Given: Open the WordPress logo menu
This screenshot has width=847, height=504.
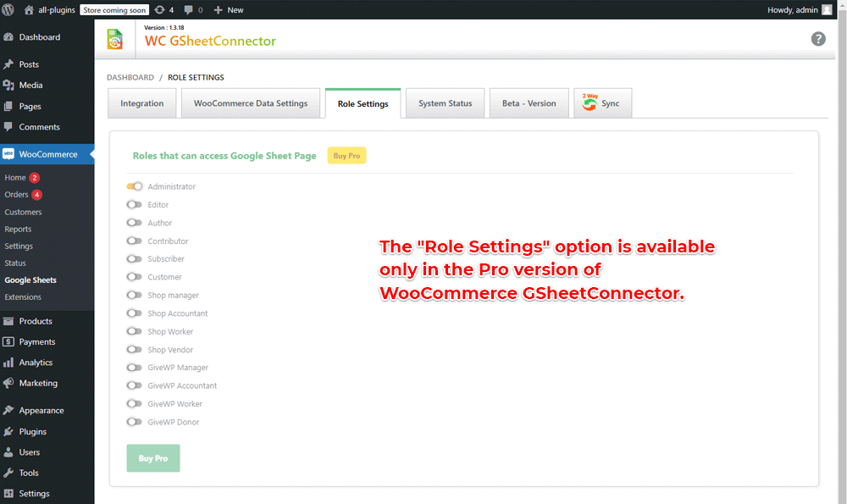Looking at the screenshot, I should click(8, 9).
